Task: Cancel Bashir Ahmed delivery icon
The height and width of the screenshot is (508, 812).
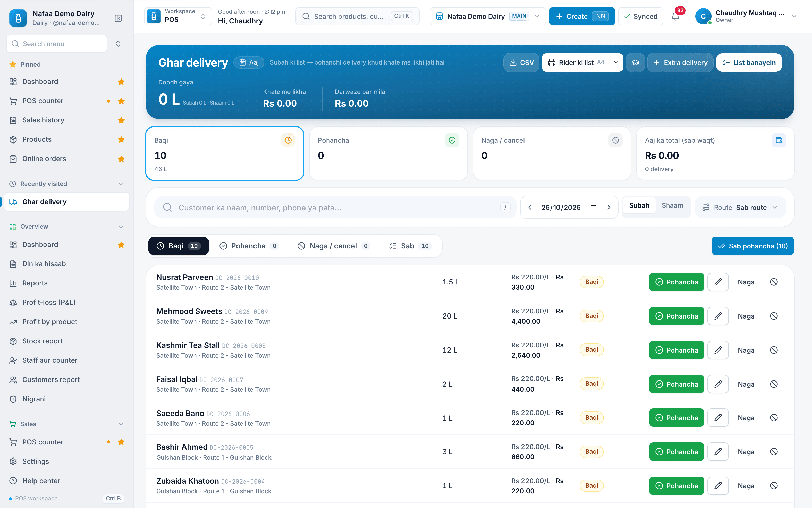Action: point(774,452)
